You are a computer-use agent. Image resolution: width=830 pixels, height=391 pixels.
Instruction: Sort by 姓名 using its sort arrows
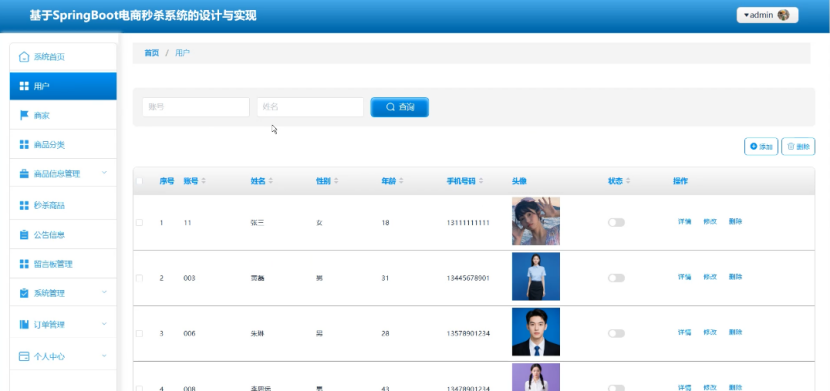[x=270, y=181]
